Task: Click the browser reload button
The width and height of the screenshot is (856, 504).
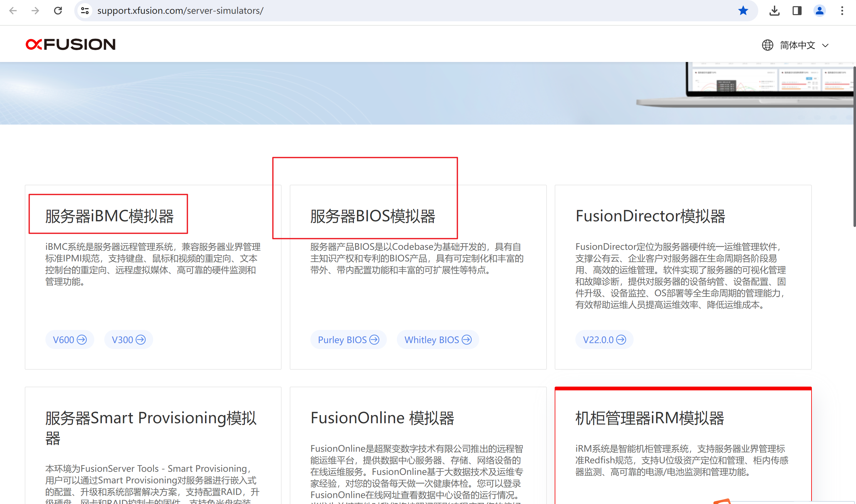Action: tap(58, 11)
